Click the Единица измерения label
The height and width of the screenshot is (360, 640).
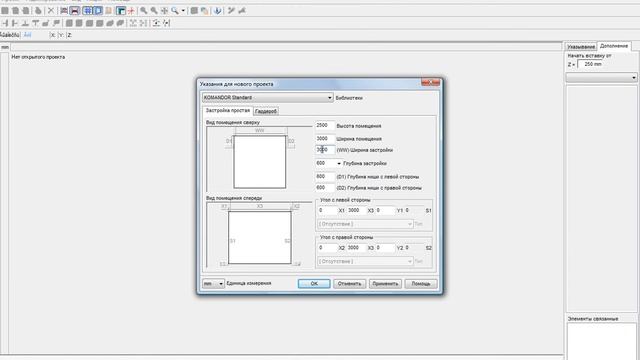(x=249, y=283)
